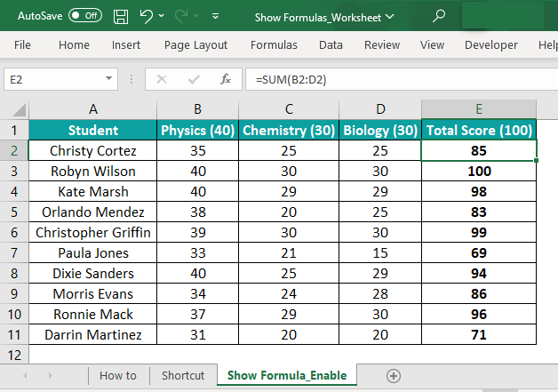The height and width of the screenshot is (392, 558).
Task: Open the Formulas ribbon tab
Action: (x=274, y=44)
